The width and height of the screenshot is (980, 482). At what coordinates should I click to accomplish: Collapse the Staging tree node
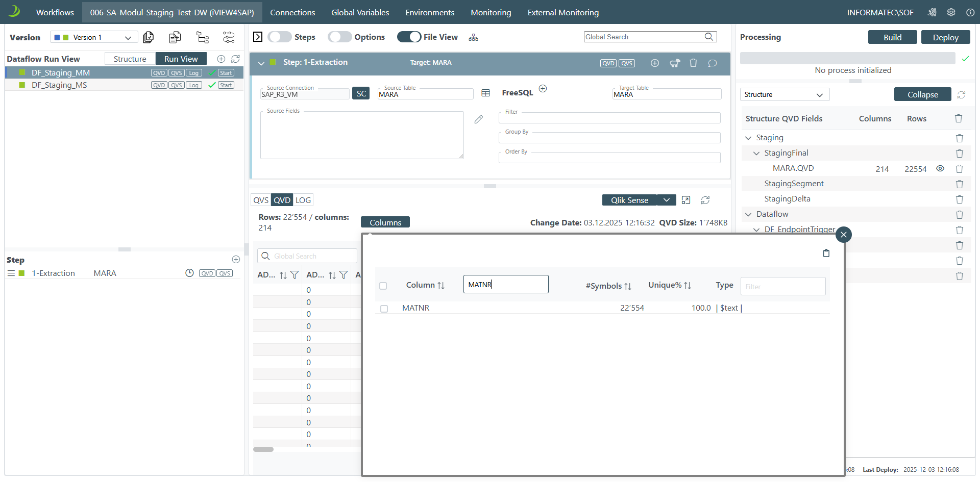tap(748, 138)
